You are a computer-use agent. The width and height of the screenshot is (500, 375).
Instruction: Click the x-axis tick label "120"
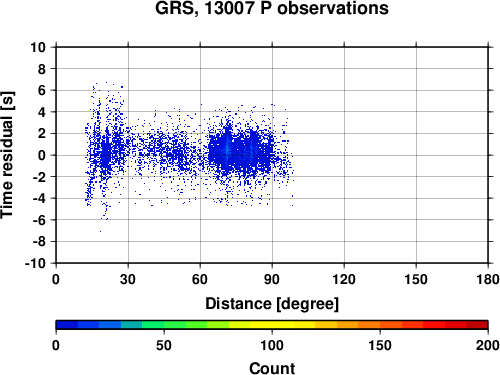tap(344, 279)
